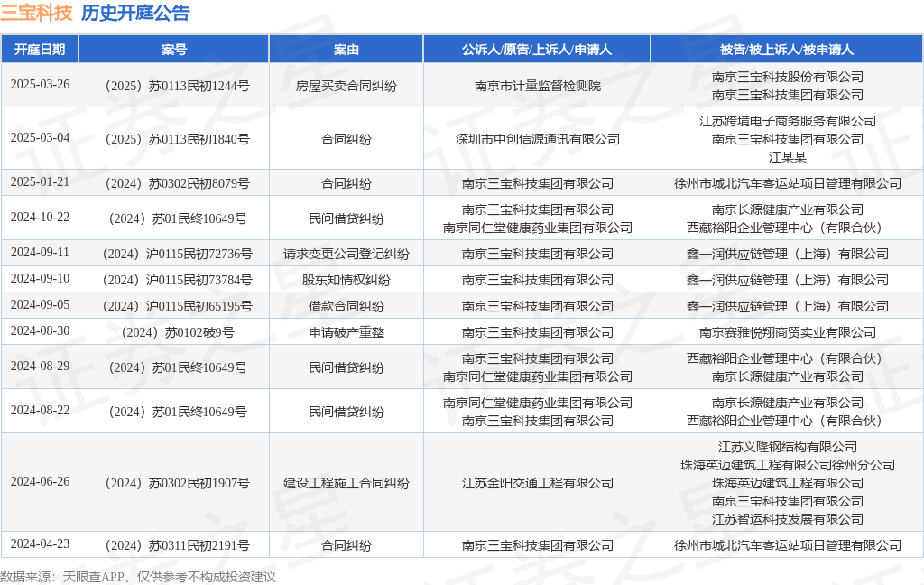
Task: Select the date cell '2024-09-11'
Action: click(40, 253)
